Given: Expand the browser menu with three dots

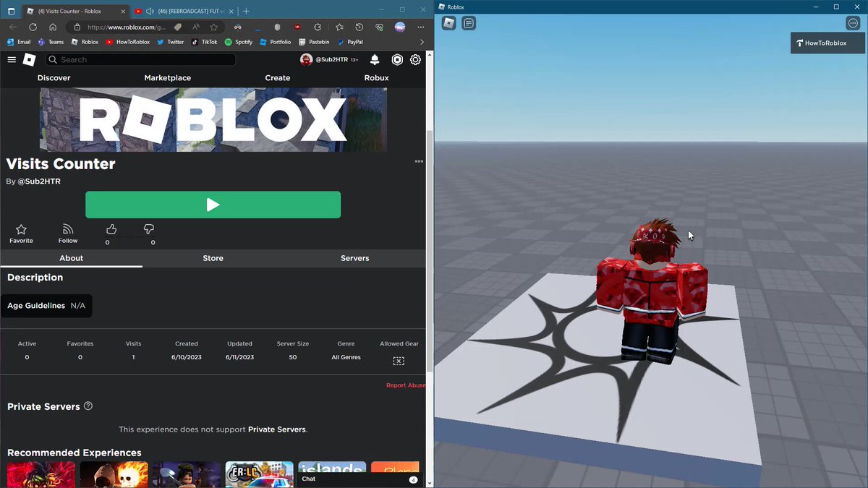Looking at the screenshot, I should [x=421, y=26].
